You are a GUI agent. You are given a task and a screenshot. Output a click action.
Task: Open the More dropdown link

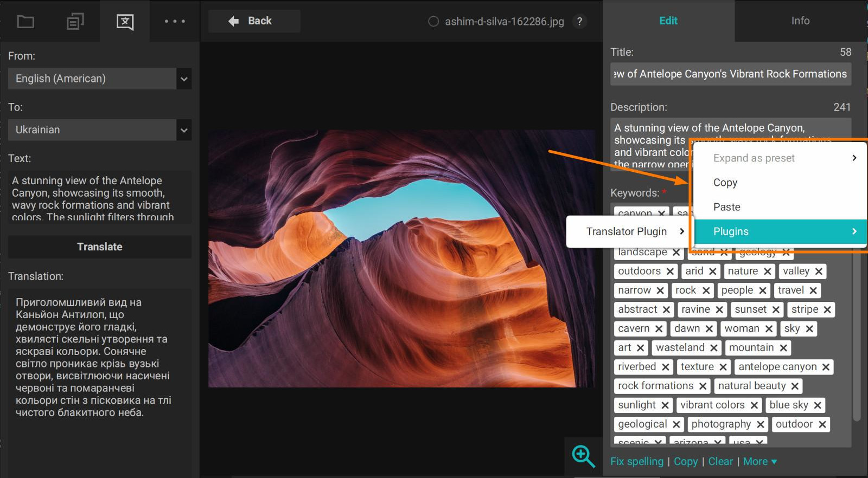pos(760,461)
